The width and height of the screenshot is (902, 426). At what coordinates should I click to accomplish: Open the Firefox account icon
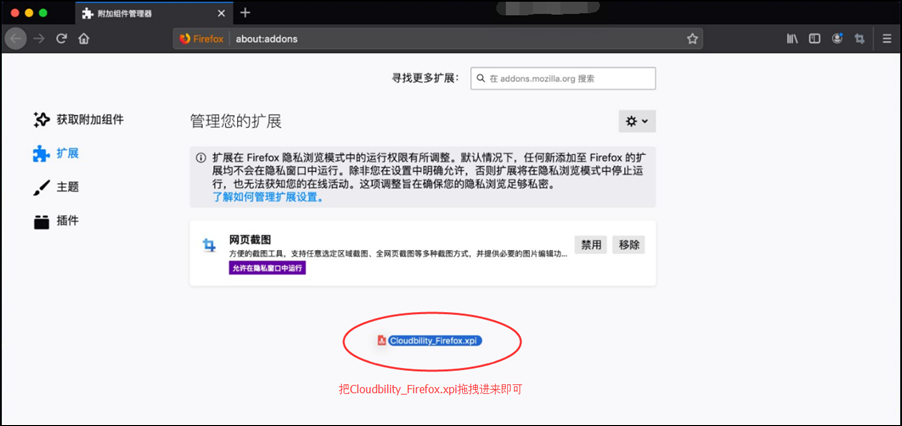836,39
